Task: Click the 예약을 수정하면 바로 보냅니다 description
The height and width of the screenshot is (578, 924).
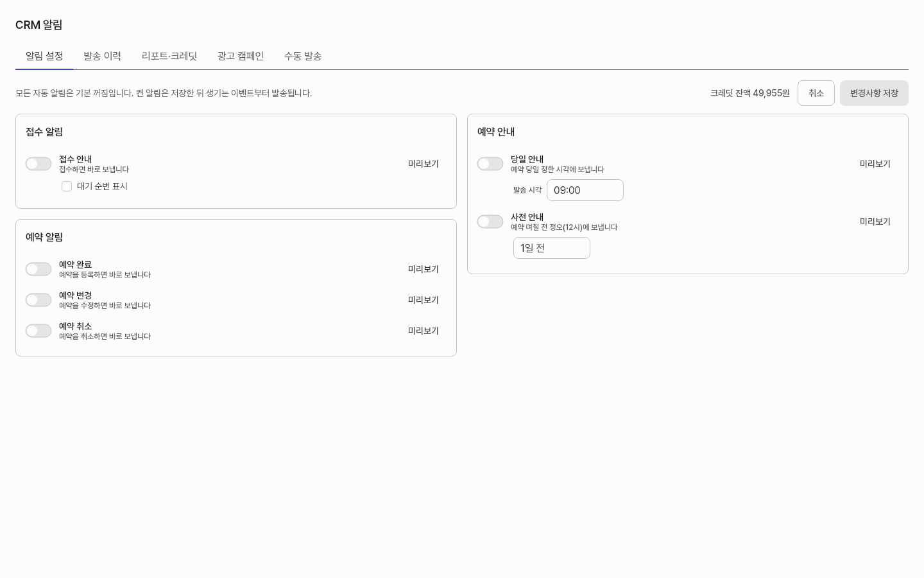Action: (x=105, y=306)
